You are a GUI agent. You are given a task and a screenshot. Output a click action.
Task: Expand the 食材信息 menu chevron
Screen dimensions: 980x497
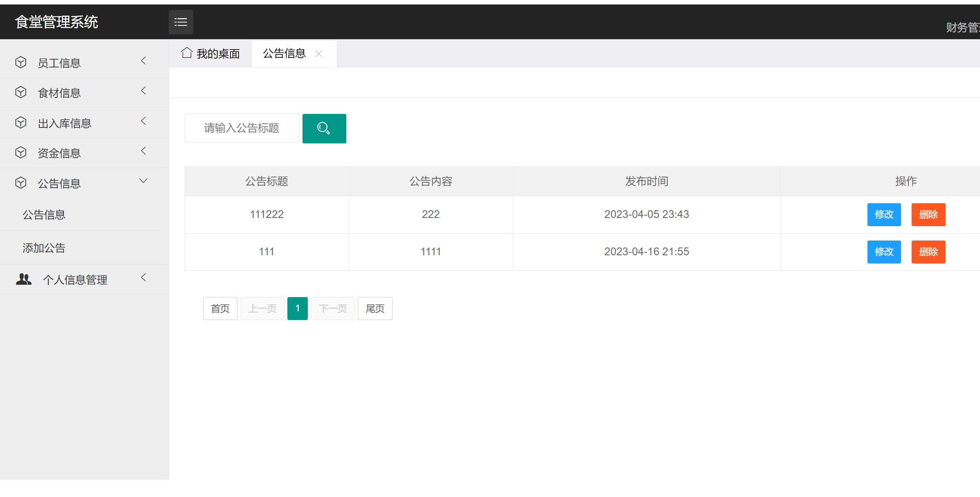click(143, 91)
